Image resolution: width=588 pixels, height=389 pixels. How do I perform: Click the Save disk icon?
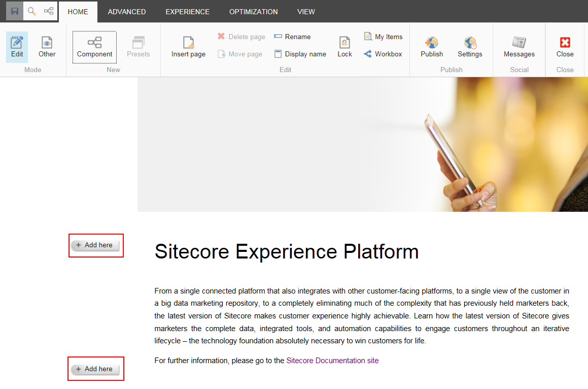tap(15, 11)
